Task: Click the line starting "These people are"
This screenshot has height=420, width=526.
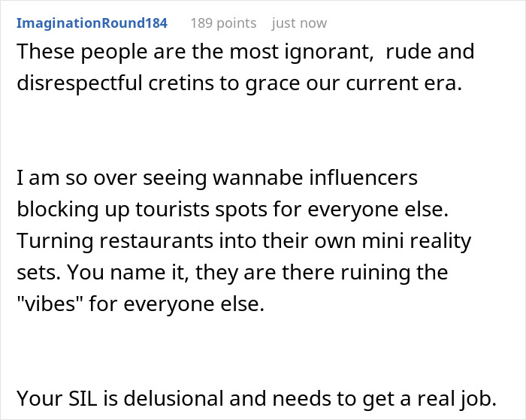Action: (x=246, y=52)
